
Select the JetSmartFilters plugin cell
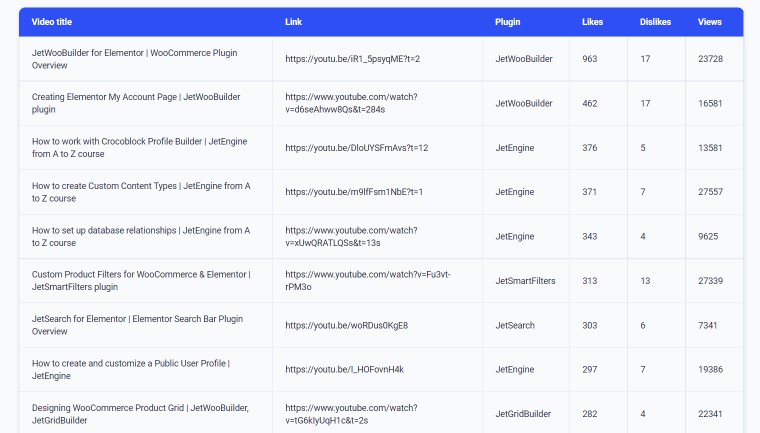(x=525, y=281)
